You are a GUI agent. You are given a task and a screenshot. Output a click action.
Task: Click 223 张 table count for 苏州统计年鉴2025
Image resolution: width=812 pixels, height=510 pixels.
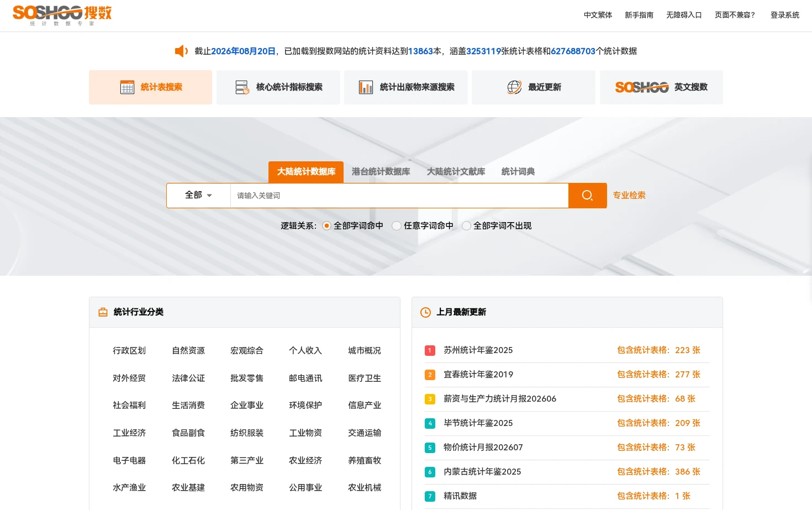(x=688, y=350)
